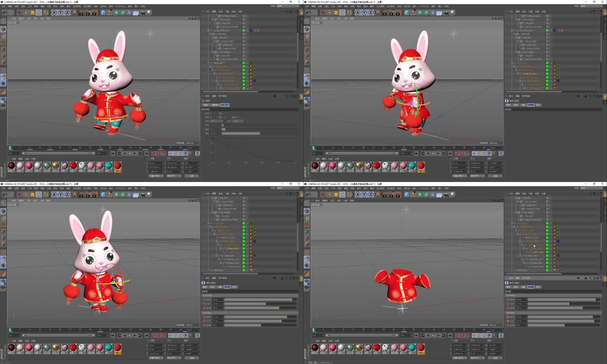This screenshot has width=607, height=364.
Task: Click Apply button in top-right coordinates panel
Action: click(495, 176)
